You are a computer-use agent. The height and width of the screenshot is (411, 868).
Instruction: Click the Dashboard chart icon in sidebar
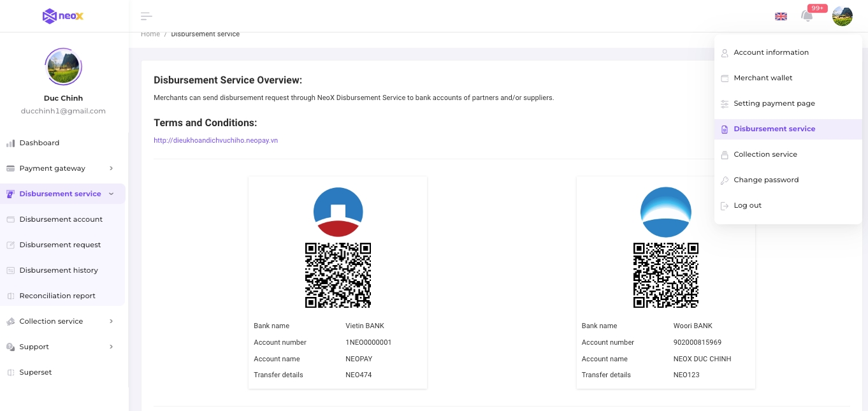pyautogui.click(x=10, y=143)
